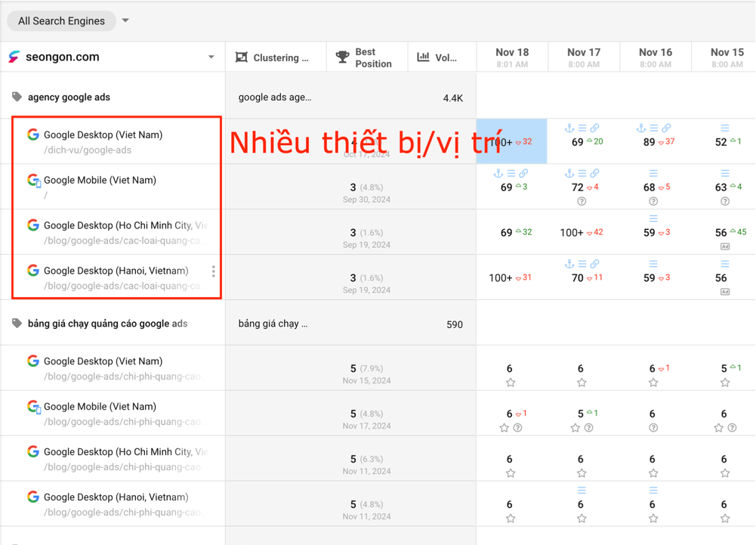The width and height of the screenshot is (756, 545).
Task: Select Google Desktop (Hanoi, Vietnam) under agency google ads
Action: 116,271
